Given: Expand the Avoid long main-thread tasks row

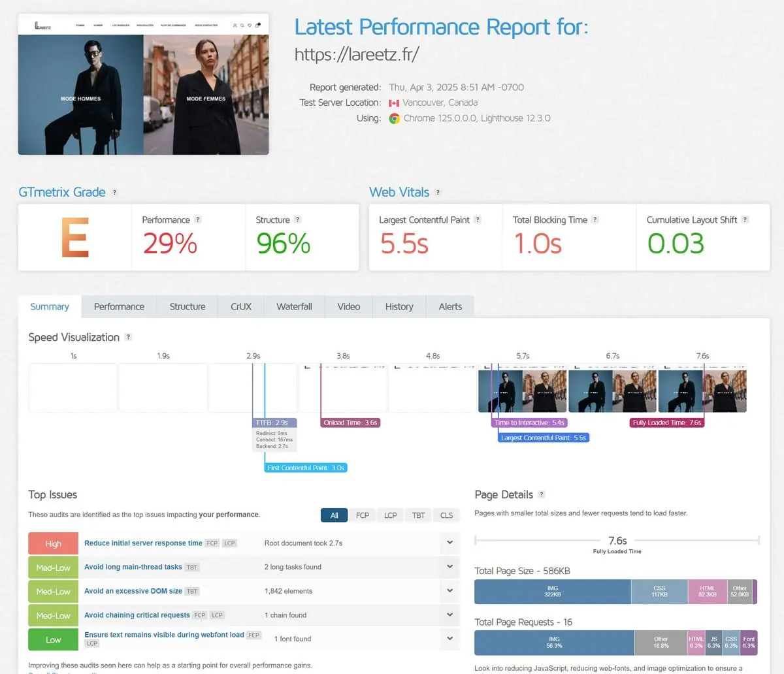Looking at the screenshot, I should (x=449, y=567).
